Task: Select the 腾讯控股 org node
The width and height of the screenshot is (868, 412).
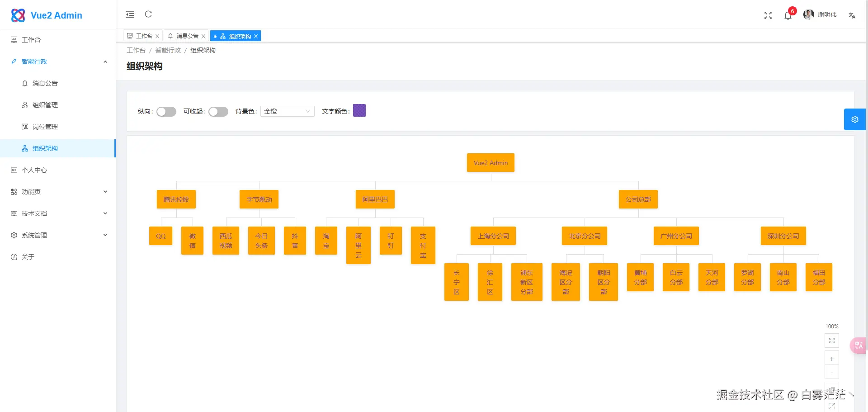Action: click(x=176, y=199)
